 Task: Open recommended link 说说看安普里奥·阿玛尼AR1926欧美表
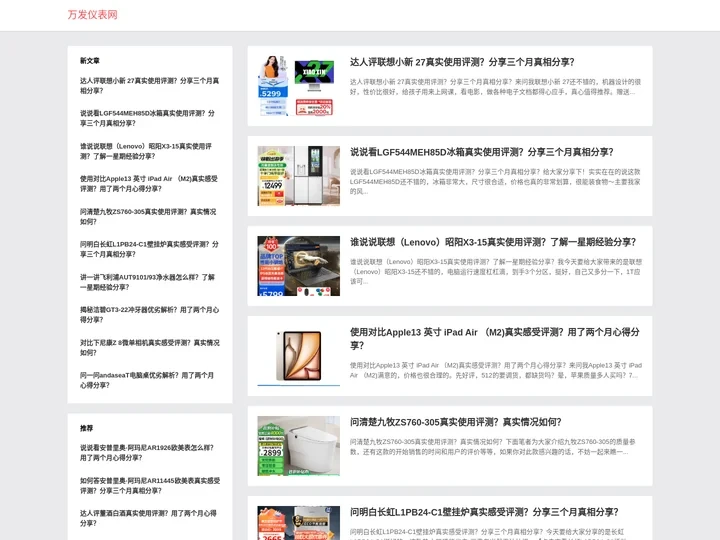pyautogui.click(x=146, y=453)
